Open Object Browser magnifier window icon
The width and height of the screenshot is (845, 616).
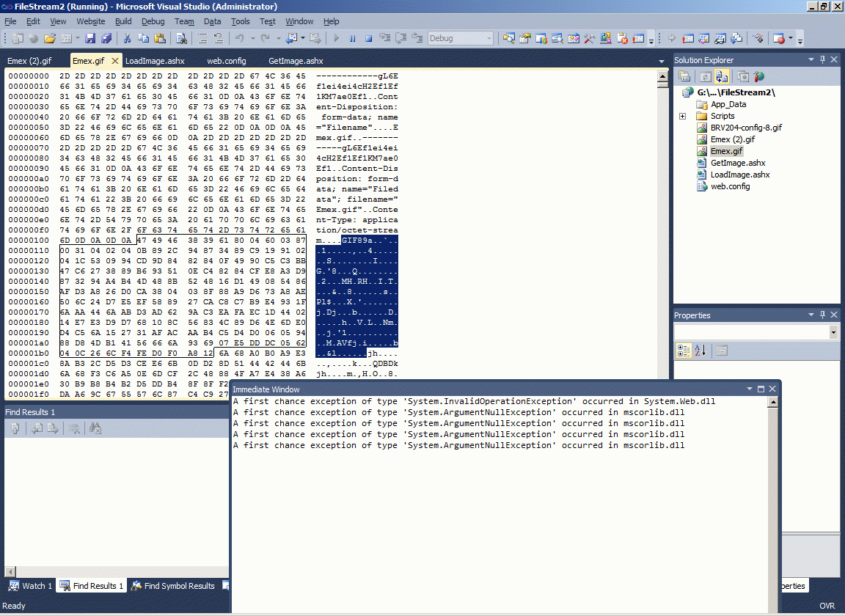click(x=557, y=38)
